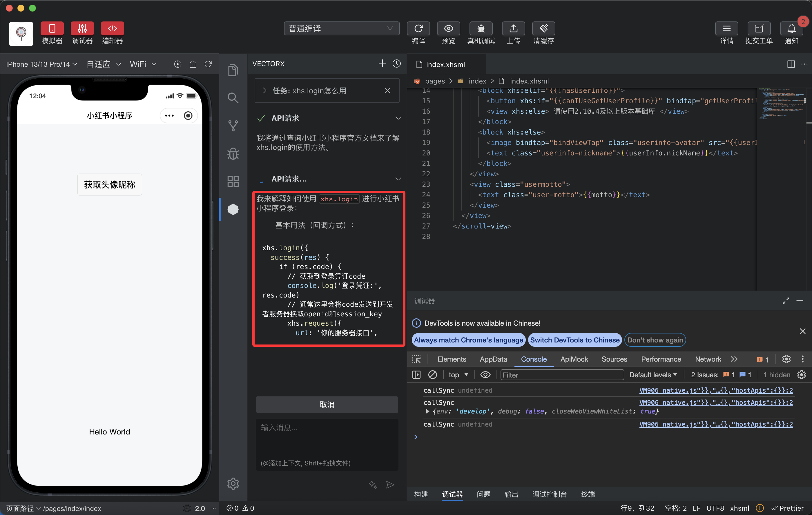Toggle live expression eye icon
Viewport: 812px width, 515px height.
(485, 375)
